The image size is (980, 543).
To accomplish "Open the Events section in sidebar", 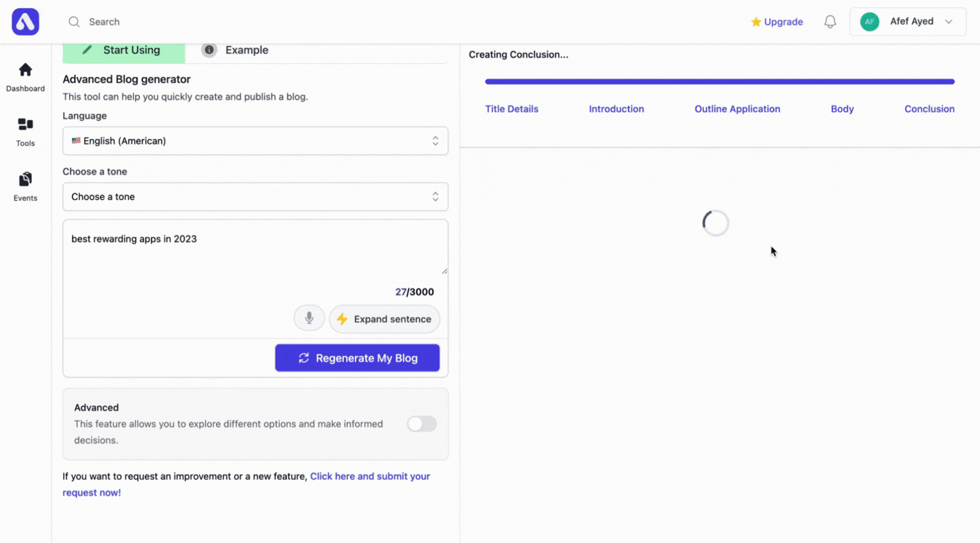I will coord(25,186).
